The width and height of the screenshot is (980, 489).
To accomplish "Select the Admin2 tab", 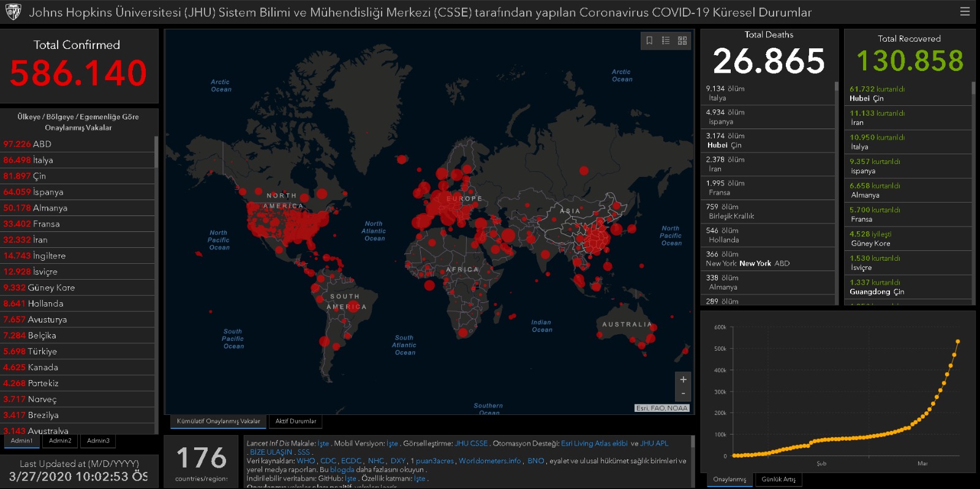I will [x=60, y=441].
